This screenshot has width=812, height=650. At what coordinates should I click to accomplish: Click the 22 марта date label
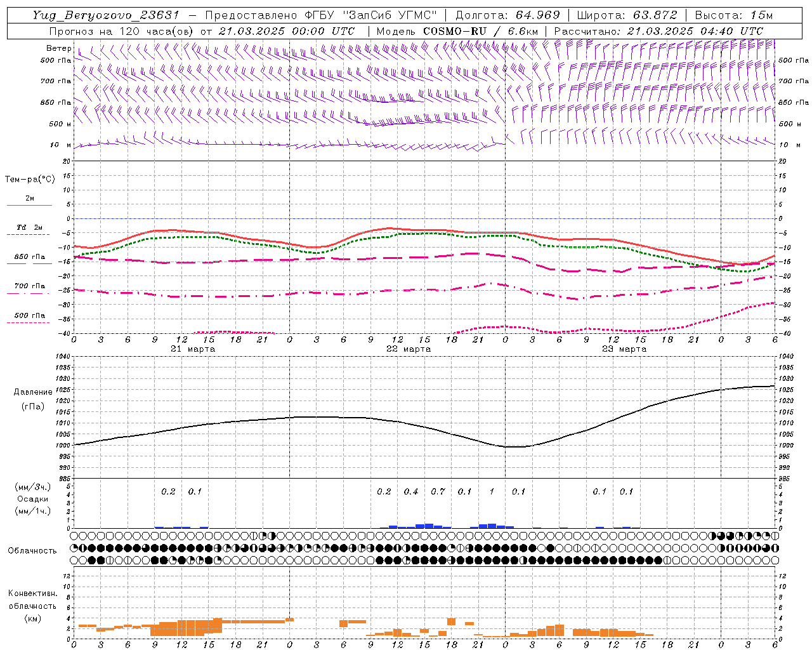[x=409, y=349]
